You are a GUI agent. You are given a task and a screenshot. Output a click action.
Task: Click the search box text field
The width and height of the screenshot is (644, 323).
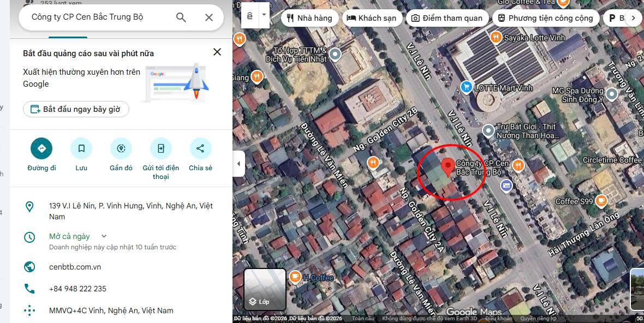98,17
